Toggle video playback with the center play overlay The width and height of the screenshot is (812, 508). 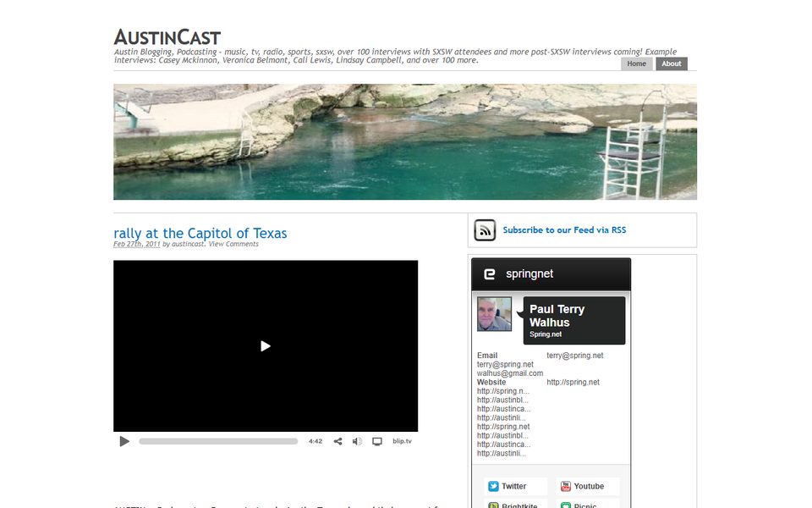coord(265,345)
